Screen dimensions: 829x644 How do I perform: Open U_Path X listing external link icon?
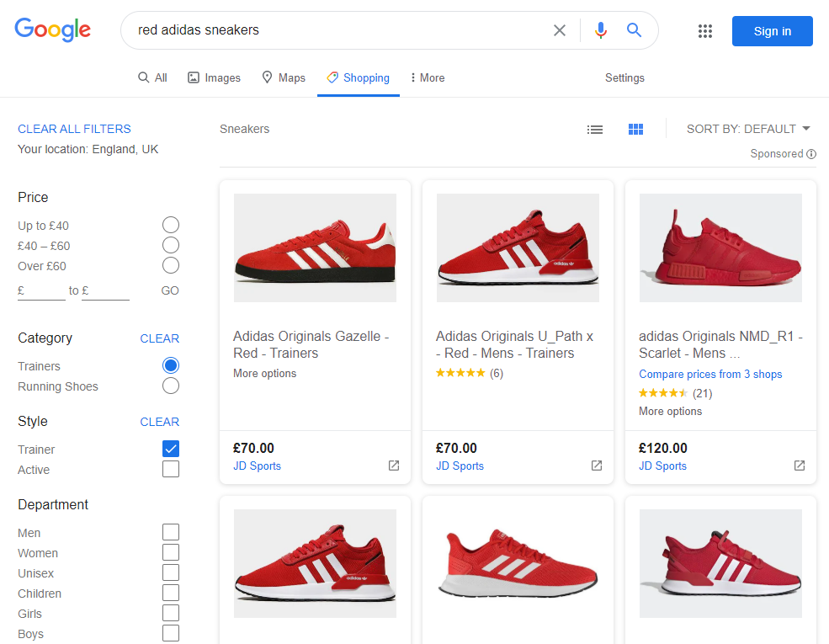(597, 466)
